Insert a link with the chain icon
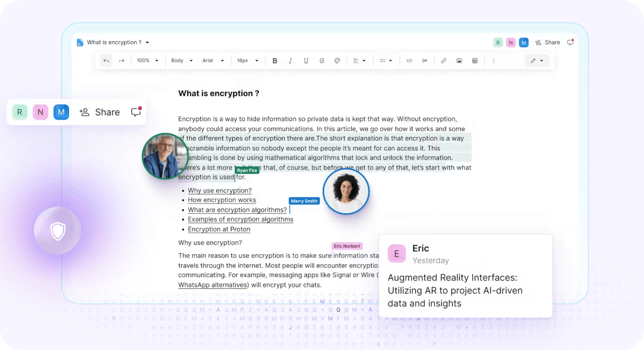Screen dimensions: 644x350 [444, 61]
